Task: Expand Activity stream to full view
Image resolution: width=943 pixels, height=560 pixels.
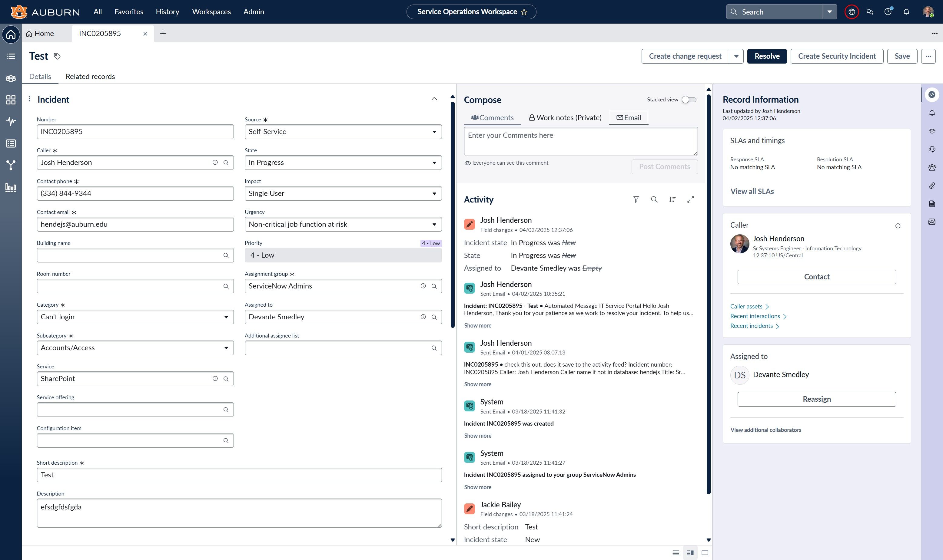Action: click(690, 199)
